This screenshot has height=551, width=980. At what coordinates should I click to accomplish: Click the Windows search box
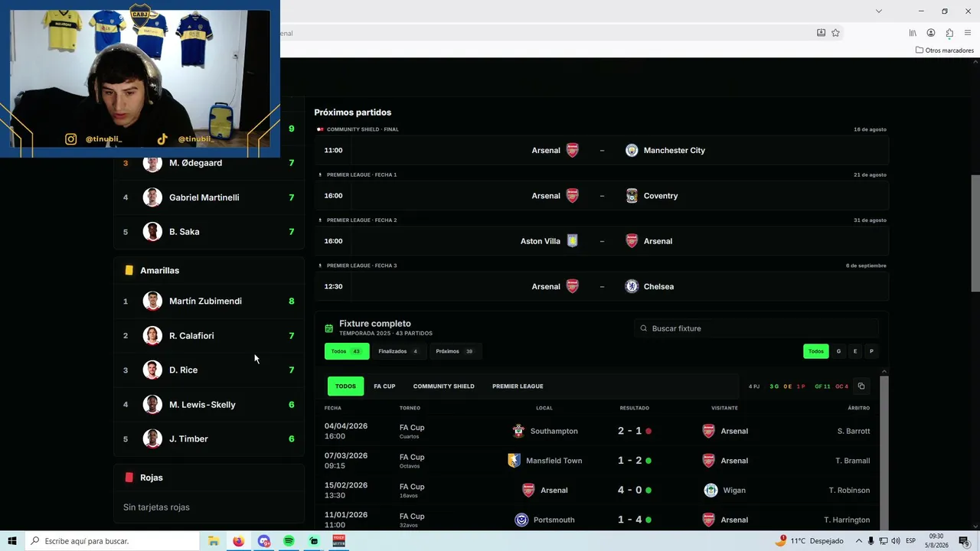pyautogui.click(x=112, y=541)
